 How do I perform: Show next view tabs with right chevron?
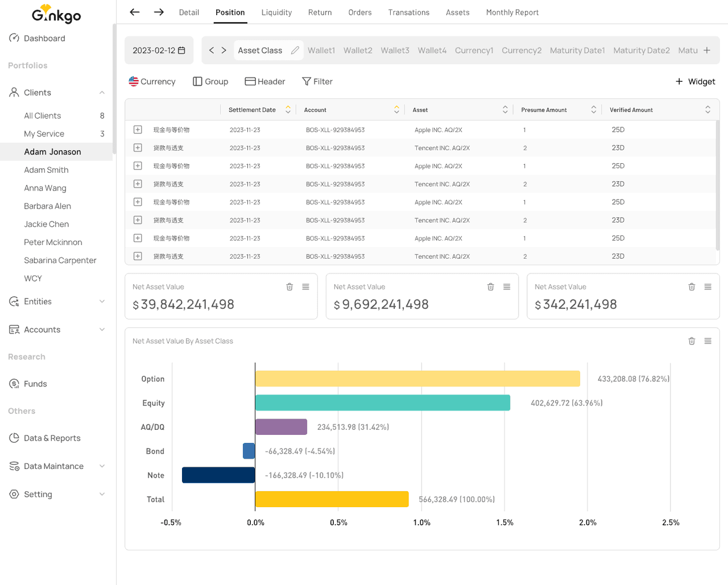[x=224, y=50]
